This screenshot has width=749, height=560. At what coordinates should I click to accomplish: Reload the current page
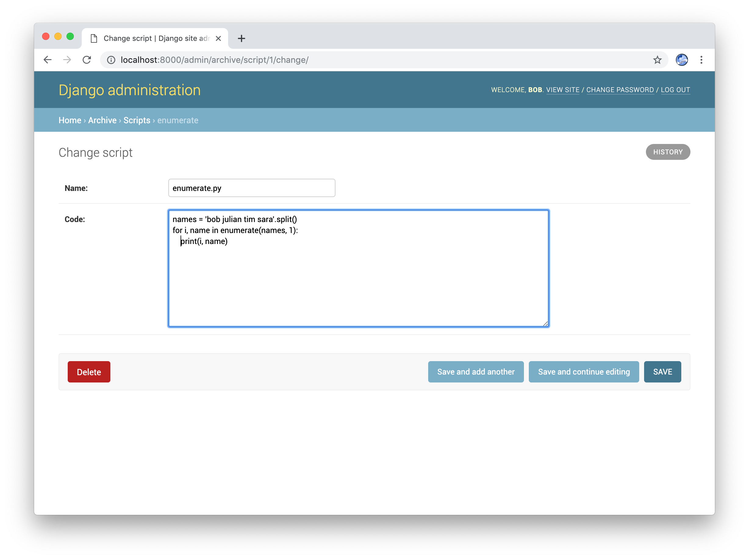pyautogui.click(x=87, y=59)
